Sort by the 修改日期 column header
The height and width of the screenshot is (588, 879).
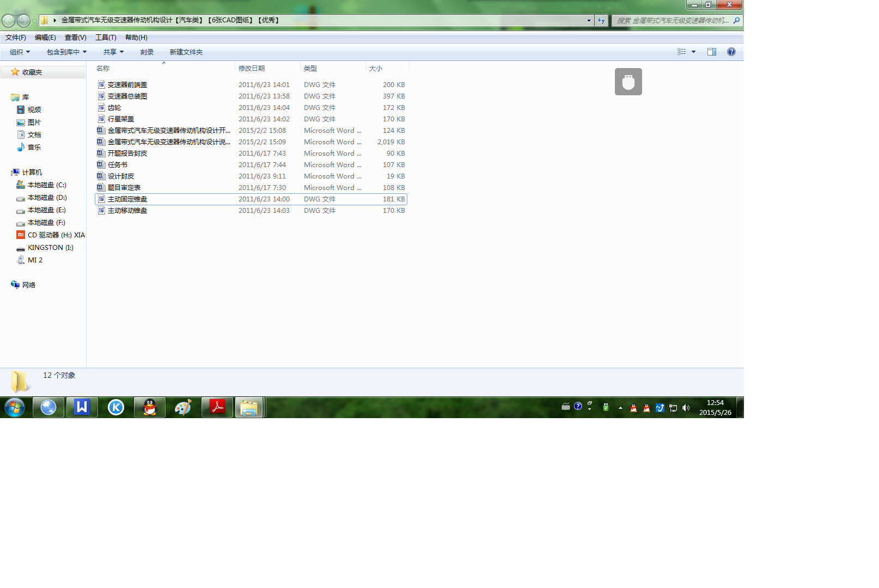tap(267, 68)
